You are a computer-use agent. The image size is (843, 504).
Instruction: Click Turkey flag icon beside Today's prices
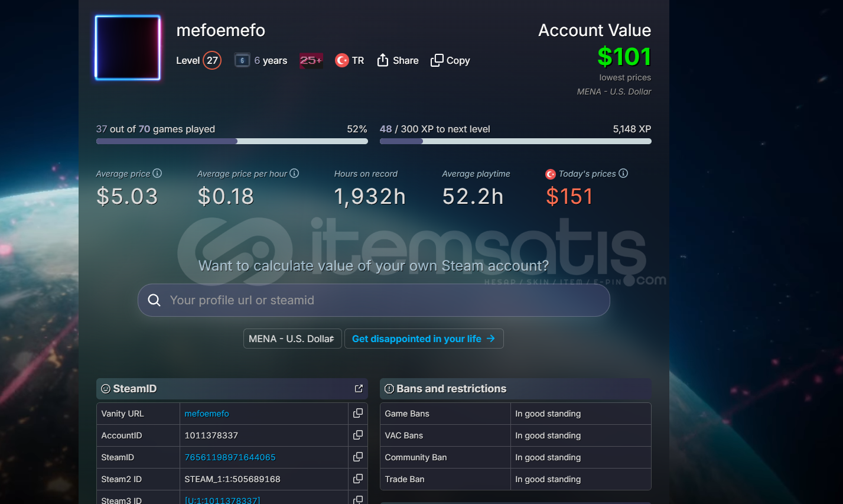coord(551,174)
